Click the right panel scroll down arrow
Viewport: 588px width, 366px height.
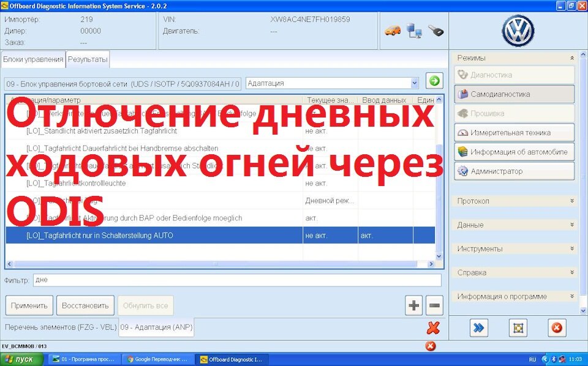[583, 310]
